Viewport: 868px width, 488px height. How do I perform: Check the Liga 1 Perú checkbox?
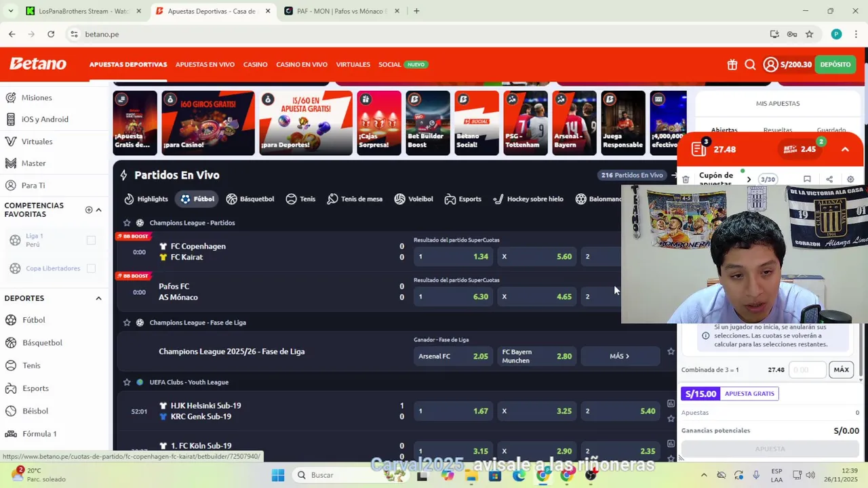pos(91,240)
